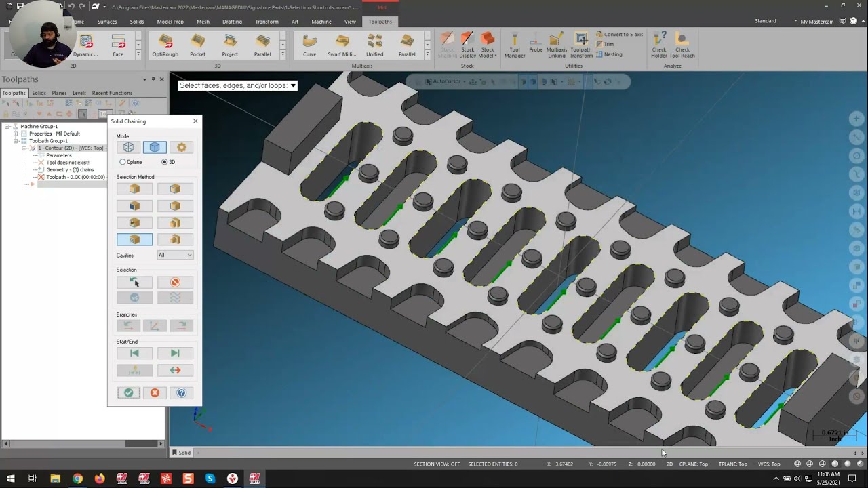
Task: Select the Unified multiaxis toolpath
Action: pyautogui.click(x=374, y=45)
